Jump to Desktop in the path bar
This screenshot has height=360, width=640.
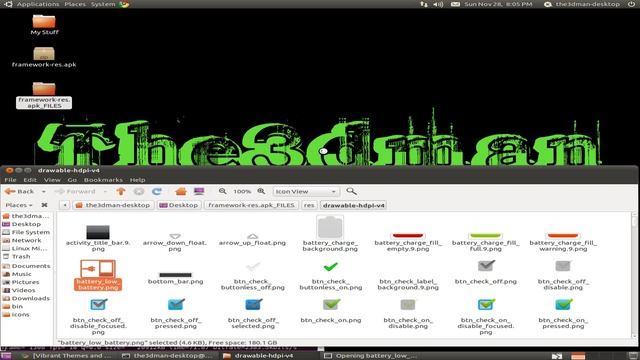tap(179, 205)
